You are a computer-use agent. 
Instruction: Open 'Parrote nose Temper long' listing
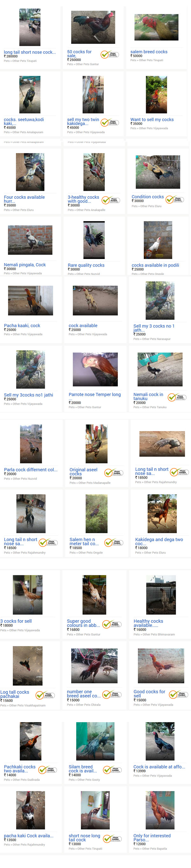[x=95, y=394]
